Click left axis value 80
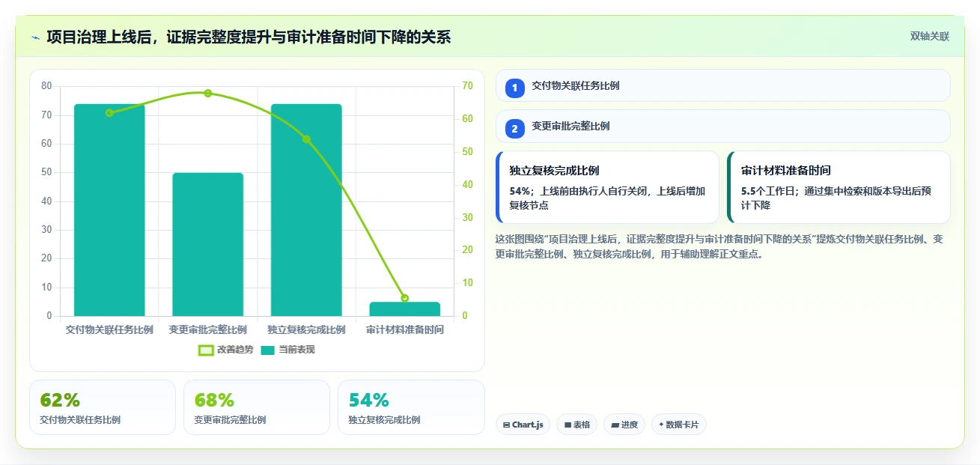Viewport: 980px width, 465px height. tap(46, 86)
